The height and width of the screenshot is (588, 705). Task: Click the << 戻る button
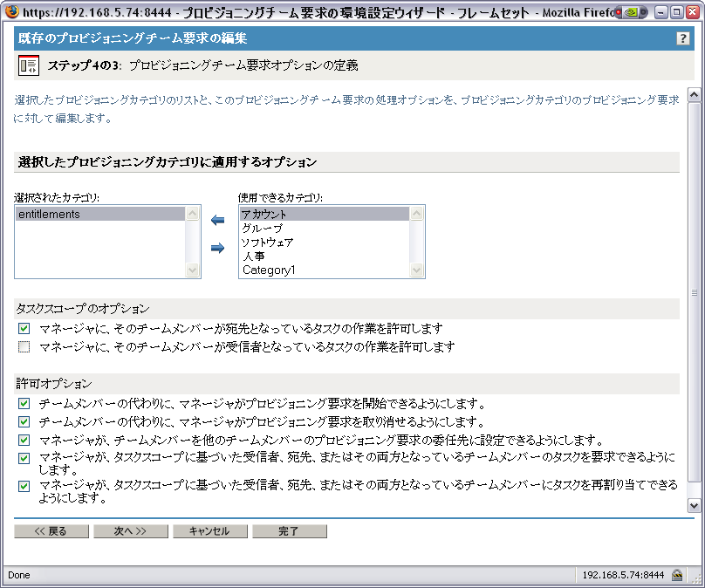pyautogui.click(x=51, y=531)
